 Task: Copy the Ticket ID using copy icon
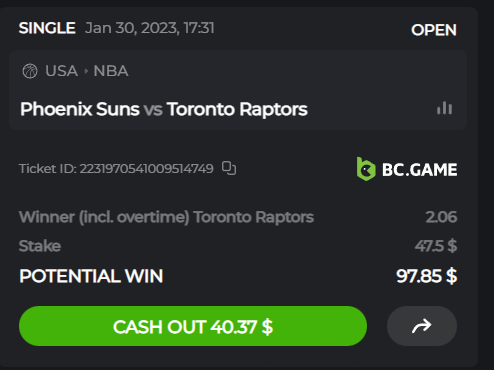coord(229,168)
